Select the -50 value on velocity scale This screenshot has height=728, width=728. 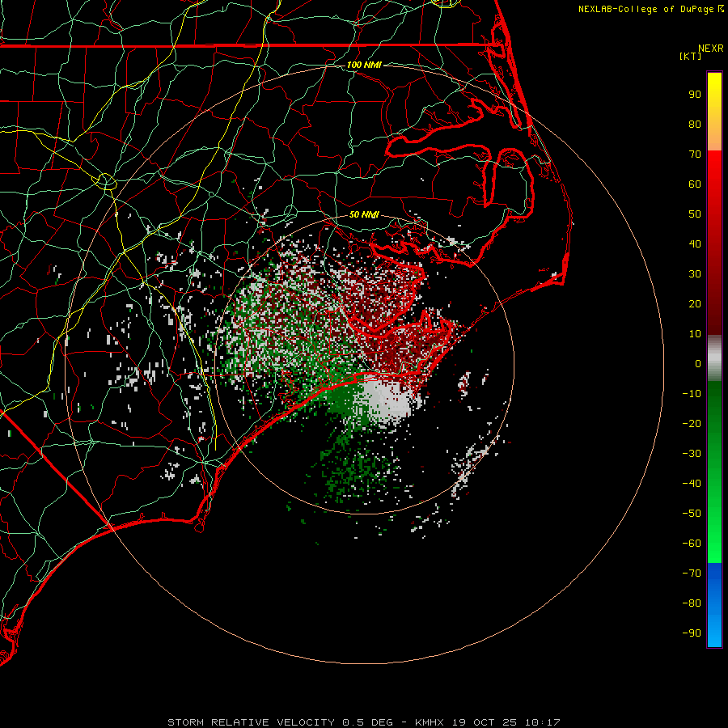tap(692, 514)
